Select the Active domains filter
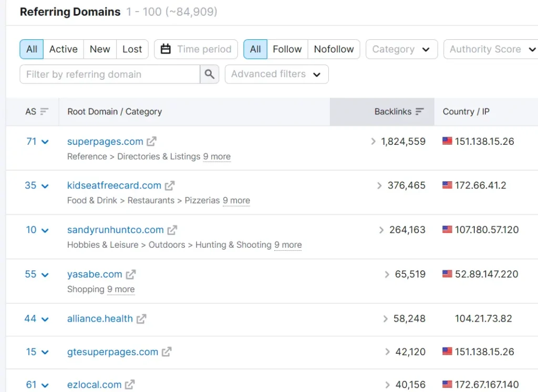This screenshot has width=538, height=392. pyautogui.click(x=64, y=49)
